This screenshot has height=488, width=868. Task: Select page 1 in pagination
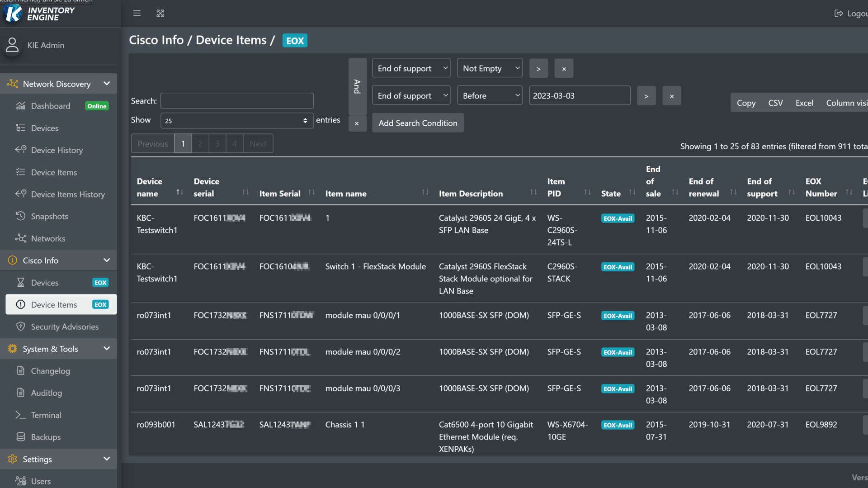click(x=183, y=143)
